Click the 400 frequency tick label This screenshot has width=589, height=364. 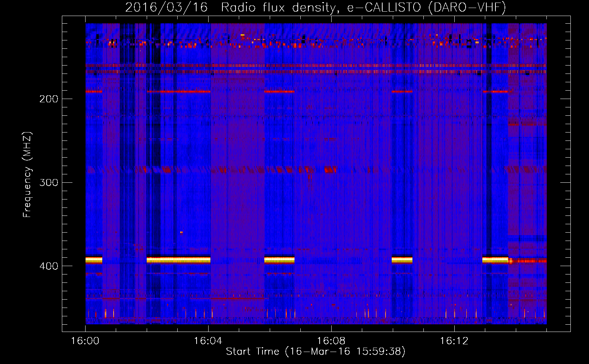(x=48, y=266)
